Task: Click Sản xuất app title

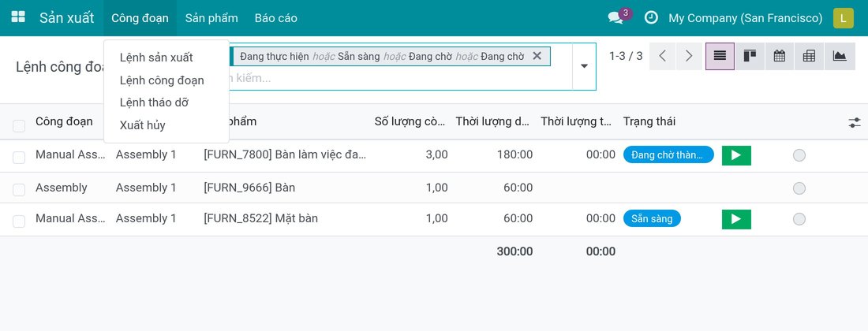Action: click(x=66, y=17)
